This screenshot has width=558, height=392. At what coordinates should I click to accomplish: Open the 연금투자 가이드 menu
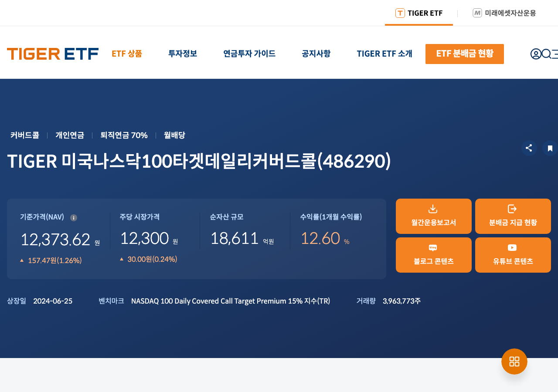click(249, 54)
